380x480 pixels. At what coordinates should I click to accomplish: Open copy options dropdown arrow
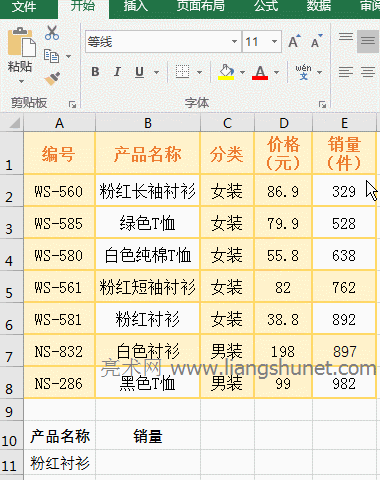(x=68, y=56)
